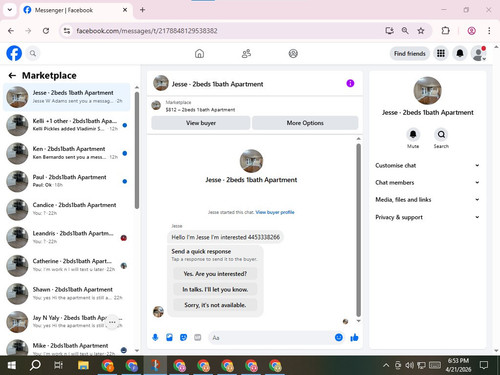Viewport: 500px width, 375px height.
Task: Open more options for Jay N Yaly chat
Action: pyautogui.click(x=112, y=322)
